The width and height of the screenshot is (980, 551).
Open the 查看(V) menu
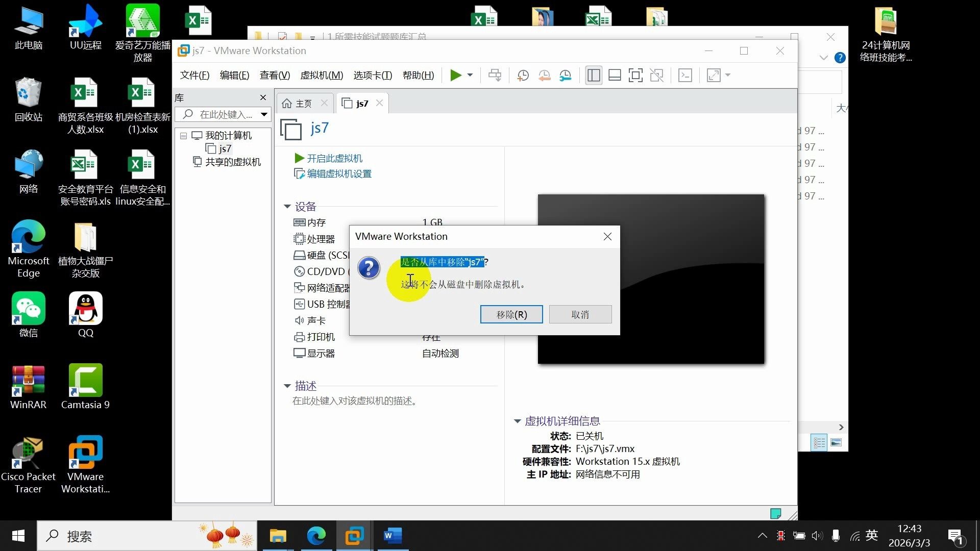tap(275, 76)
